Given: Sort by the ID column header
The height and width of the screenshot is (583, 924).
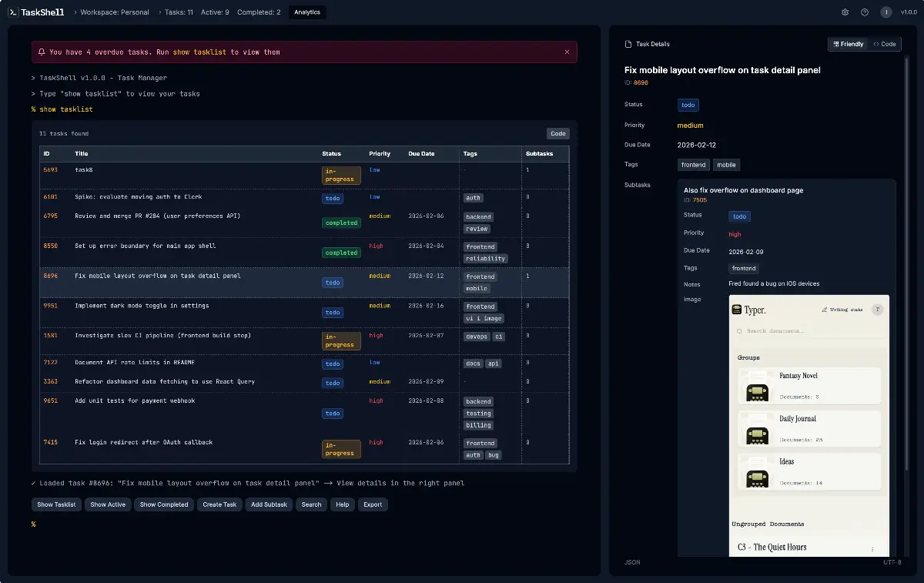Looking at the screenshot, I should [46, 154].
